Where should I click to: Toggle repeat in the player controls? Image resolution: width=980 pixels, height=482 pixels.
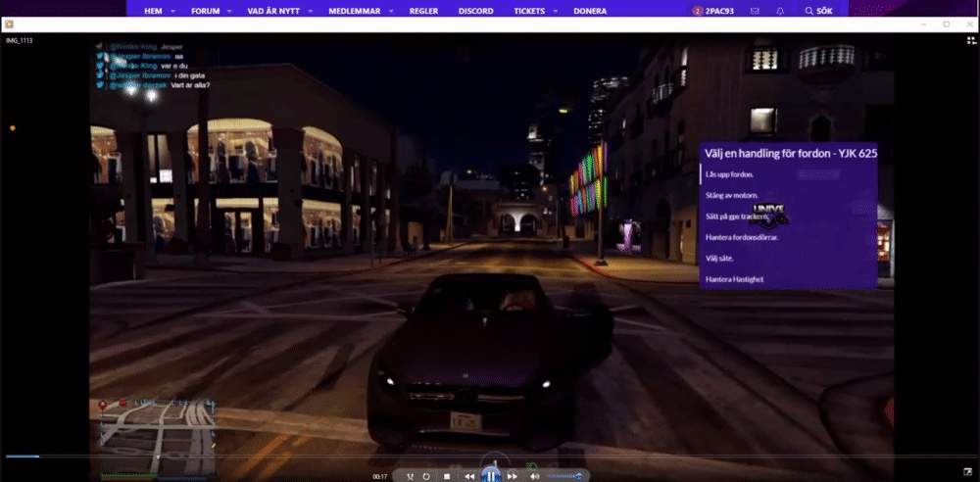(426, 476)
